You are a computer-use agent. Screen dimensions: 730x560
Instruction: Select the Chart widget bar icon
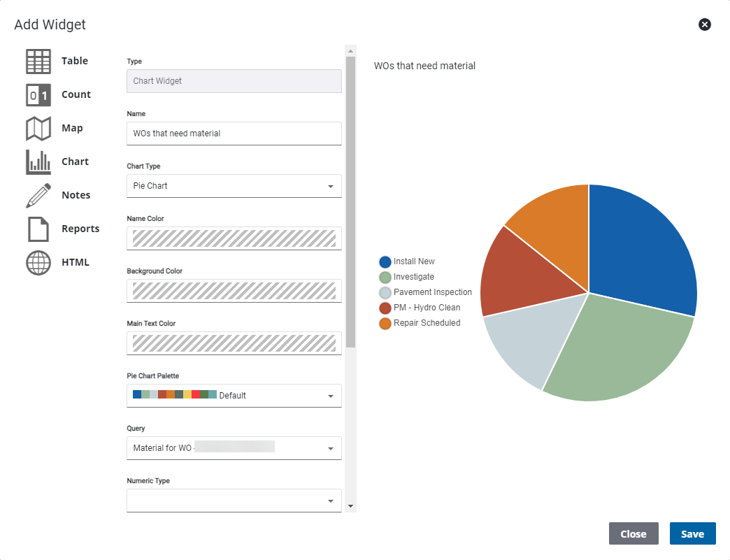tap(38, 162)
